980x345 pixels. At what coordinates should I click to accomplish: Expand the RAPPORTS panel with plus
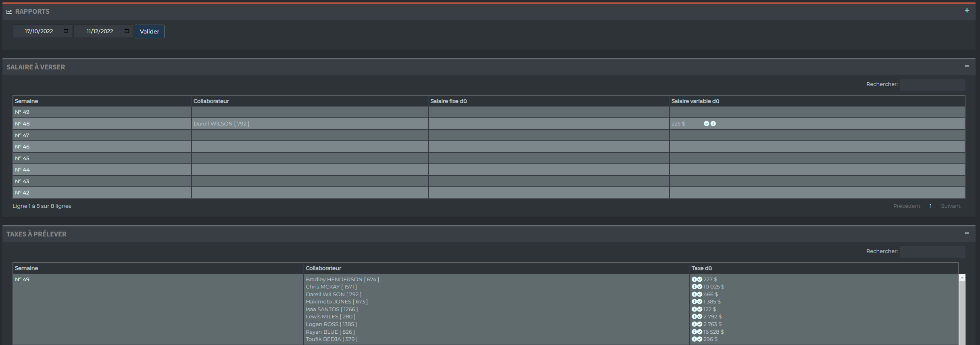(x=967, y=10)
